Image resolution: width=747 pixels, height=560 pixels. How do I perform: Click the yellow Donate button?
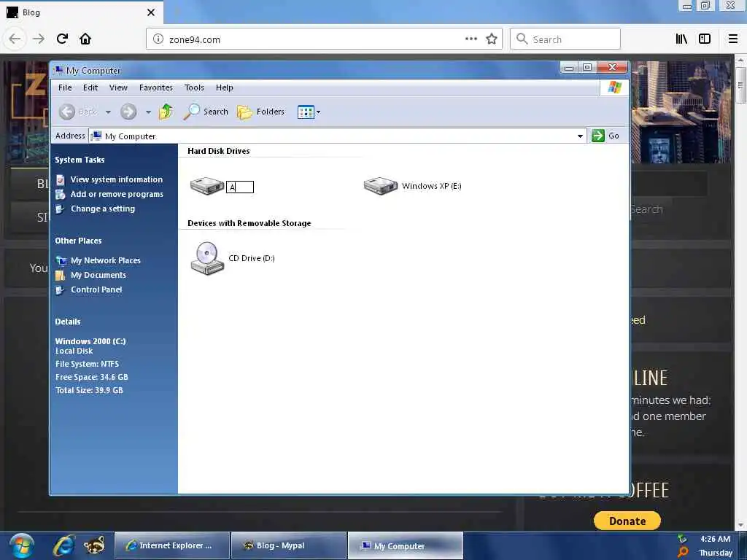(x=627, y=521)
